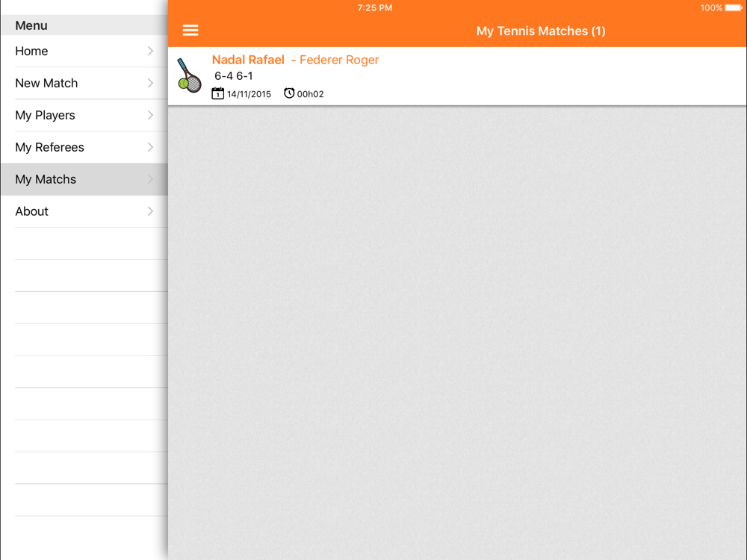
Task: Click the chevron on New Match row
Action: [x=151, y=83]
